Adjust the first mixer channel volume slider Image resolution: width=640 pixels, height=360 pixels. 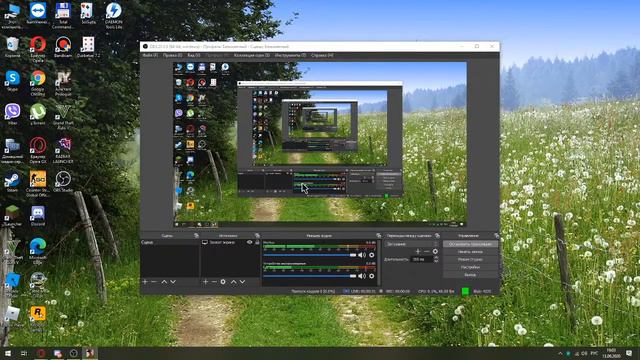[310, 255]
